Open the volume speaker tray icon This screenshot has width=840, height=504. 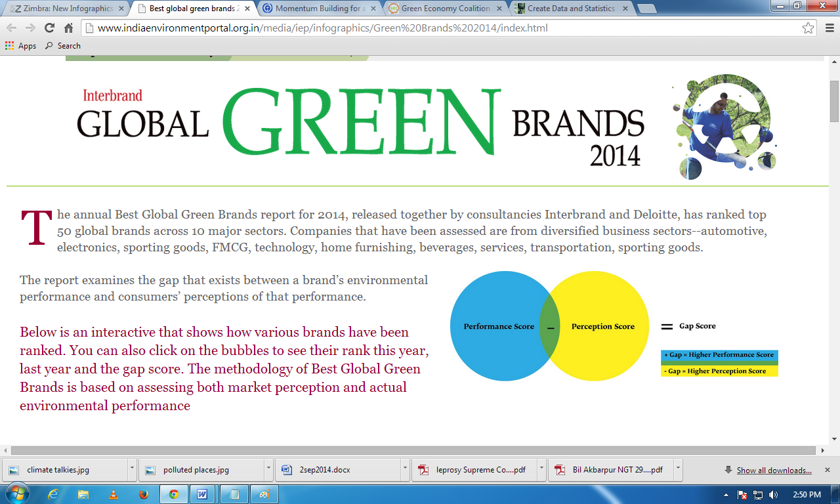click(x=774, y=495)
